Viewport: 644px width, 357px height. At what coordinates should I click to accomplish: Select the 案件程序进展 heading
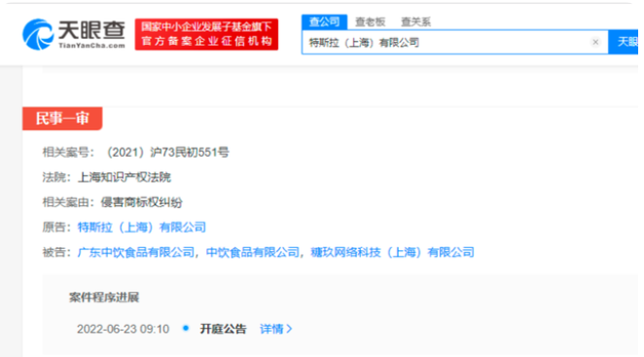(x=104, y=297)
